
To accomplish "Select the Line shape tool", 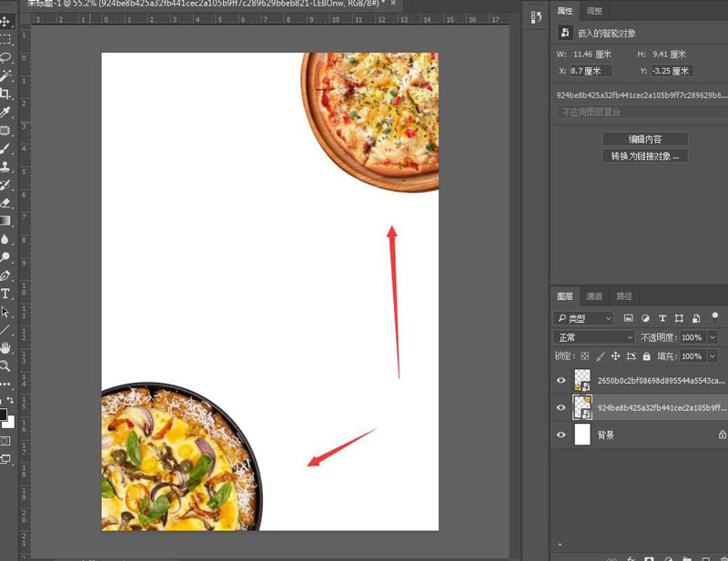I will point(5,330).
